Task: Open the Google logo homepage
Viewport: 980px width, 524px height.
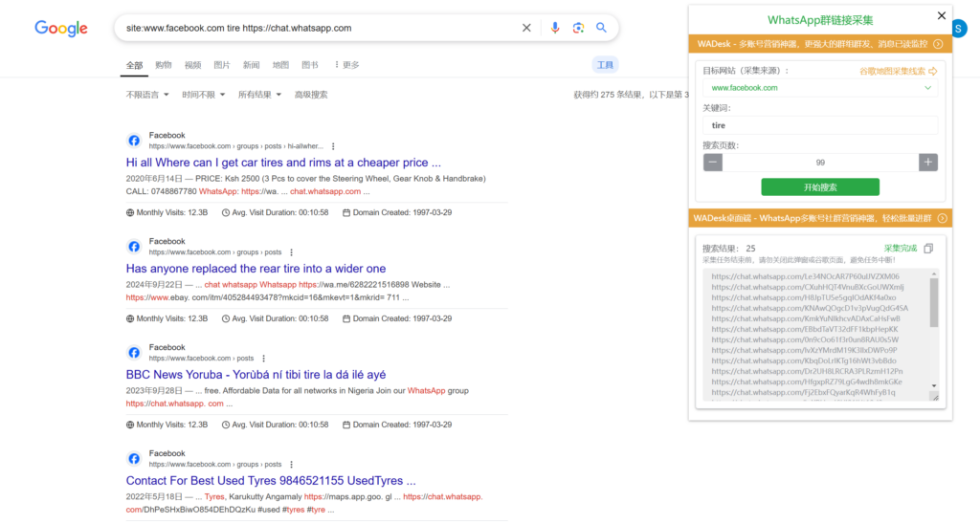Action: pos(61,28)
